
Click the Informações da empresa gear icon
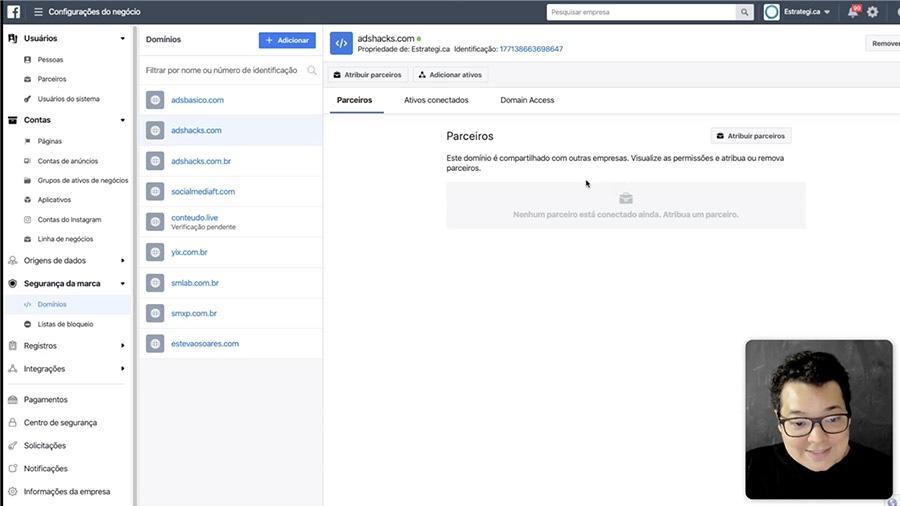pos(13,492)
